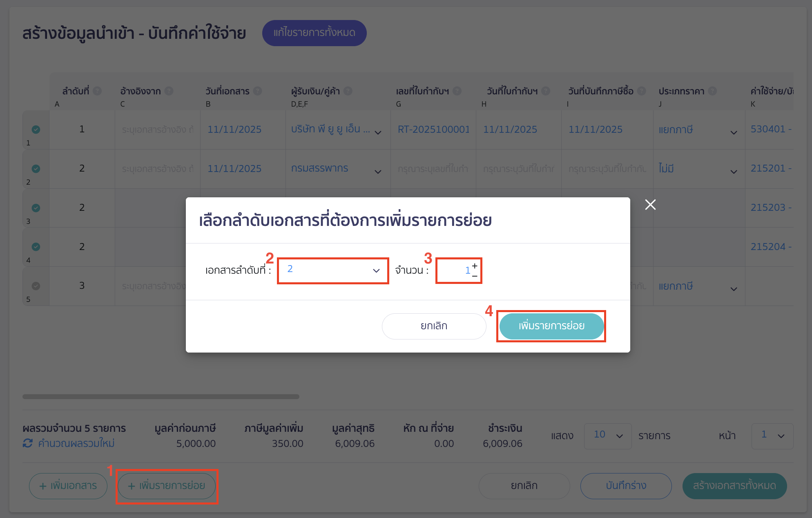Click เพิ่มรายการย่อย button inside the dialog
Screen dimensions: 812x518
tap(551, 326)
